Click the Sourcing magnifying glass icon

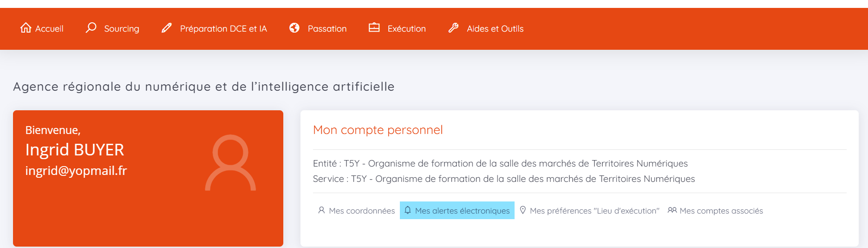(91, 28)
